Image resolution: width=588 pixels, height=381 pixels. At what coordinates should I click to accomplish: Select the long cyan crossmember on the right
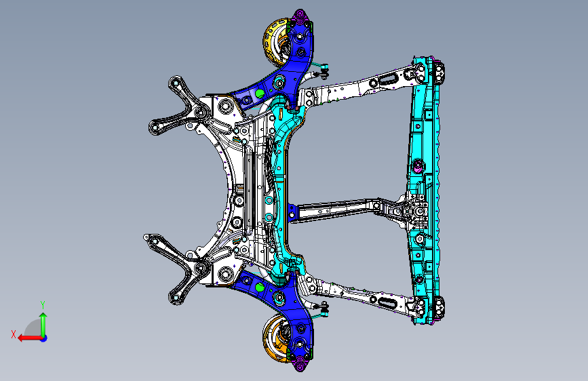(x=423, y=190)
